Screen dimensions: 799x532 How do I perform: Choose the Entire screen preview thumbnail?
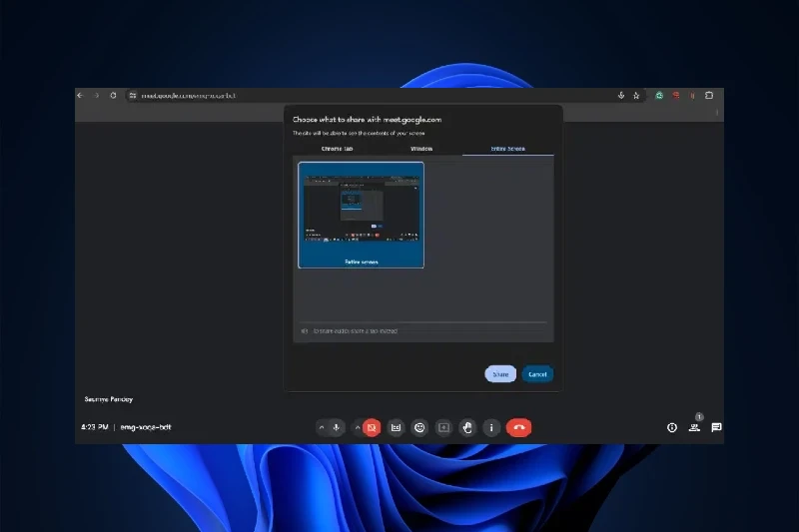point(361,215)
